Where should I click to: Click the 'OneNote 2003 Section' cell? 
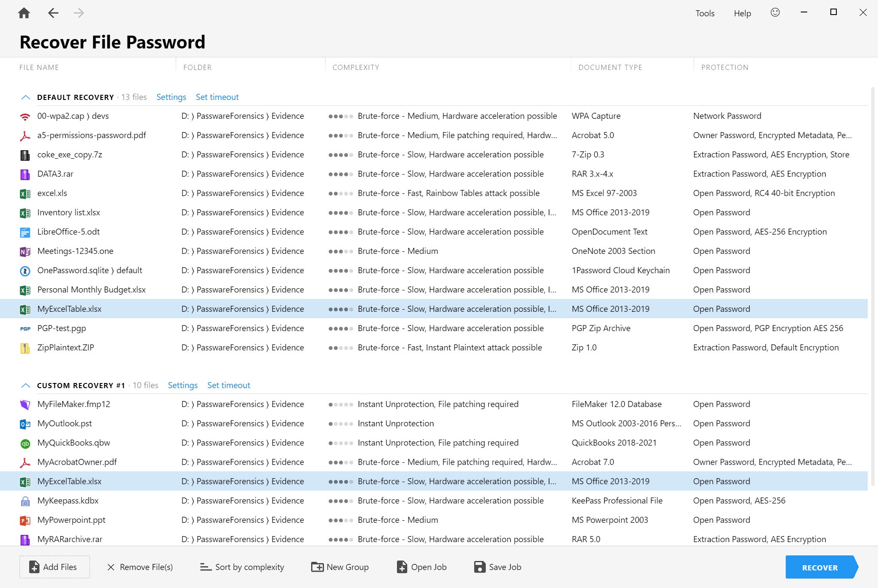point(613,251)
